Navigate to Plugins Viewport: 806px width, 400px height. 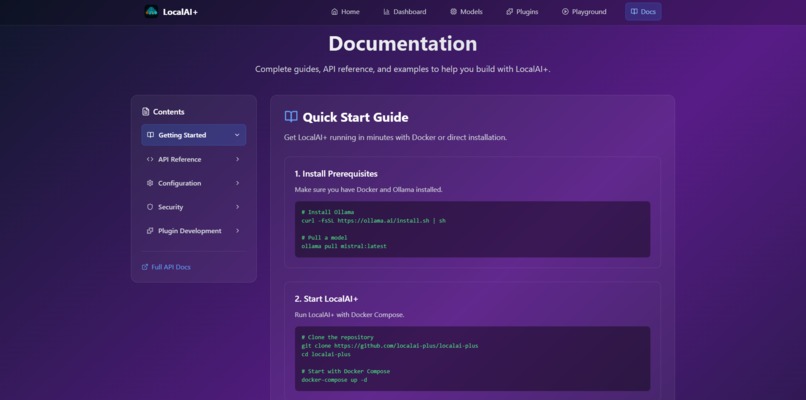click(522, 11)
